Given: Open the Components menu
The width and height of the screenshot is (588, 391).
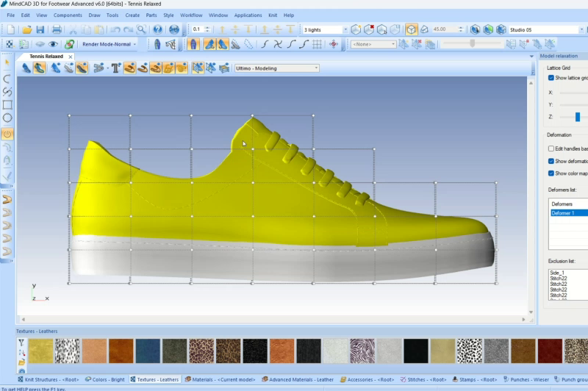Looking at the screenshot, I should click(68, 15).
